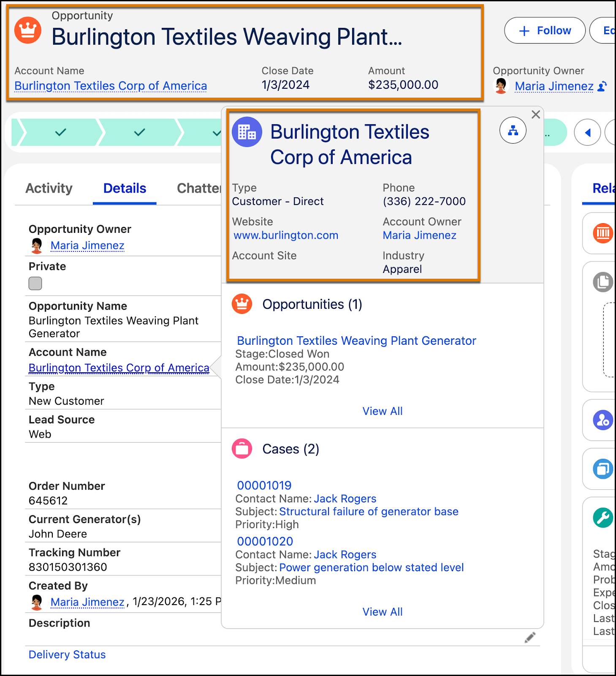Click the pink Cases briefcase icon
616x676 pixels.
[x=242, y=449]
